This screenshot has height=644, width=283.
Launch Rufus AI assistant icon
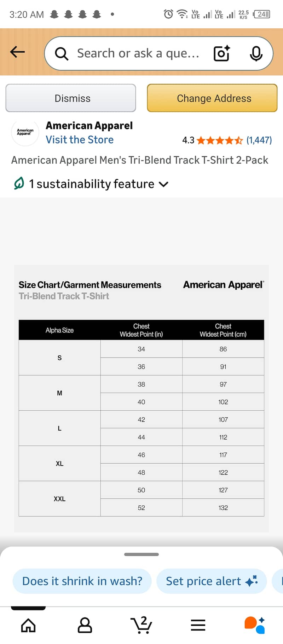click(x=254, y=625)
